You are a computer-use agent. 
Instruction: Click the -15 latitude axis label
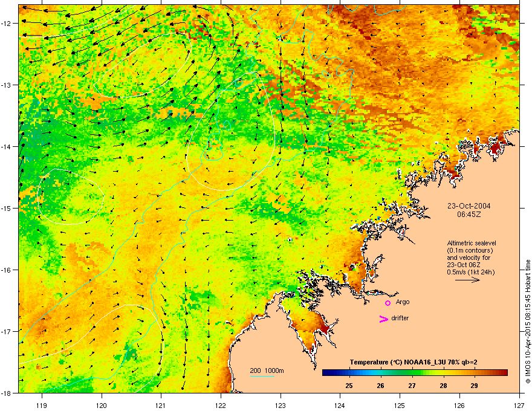(x=6, y=208)
